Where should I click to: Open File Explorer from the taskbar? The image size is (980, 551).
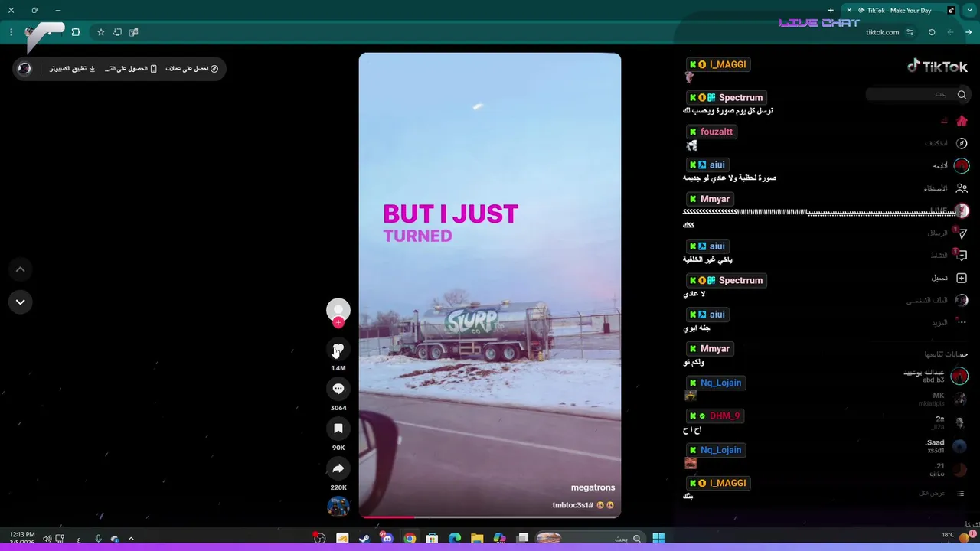[477, 538]
